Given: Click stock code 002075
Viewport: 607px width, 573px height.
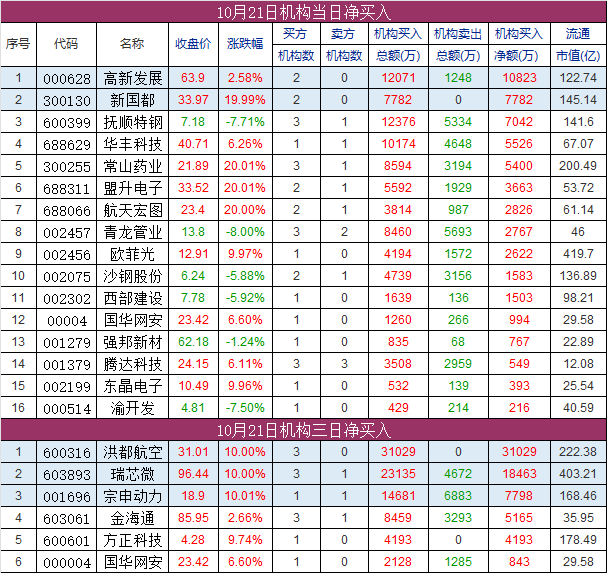Looking at the screenshot, I should (67, 277).
